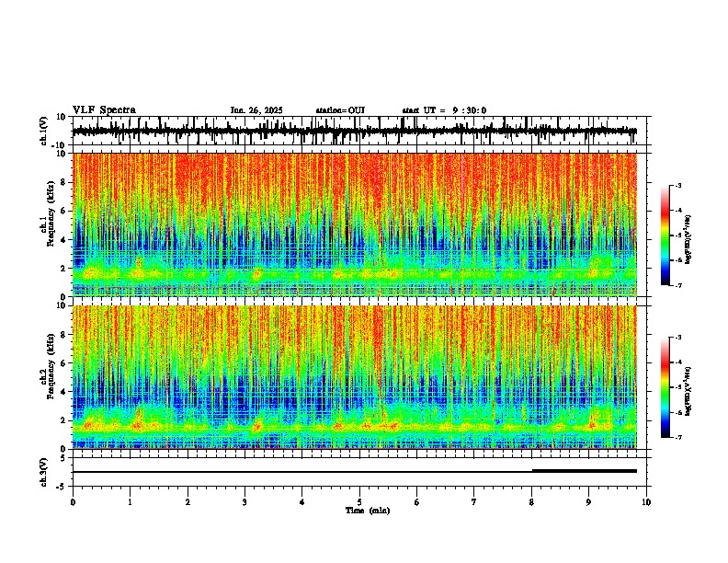Click the log(PSD) label beside ch.1 colorbar
Image resolution: width=728 pixels, height=563 pixels.
pyautogui.click(x=688, y=240)
